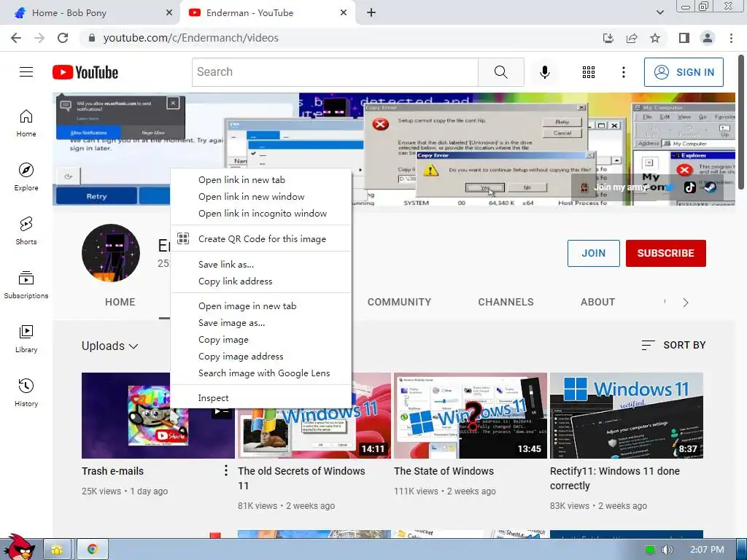Image resolution: width=747 pixels, height=560 pixels.
Task: Select Create QR Code for this image
Action: (260, 238)
